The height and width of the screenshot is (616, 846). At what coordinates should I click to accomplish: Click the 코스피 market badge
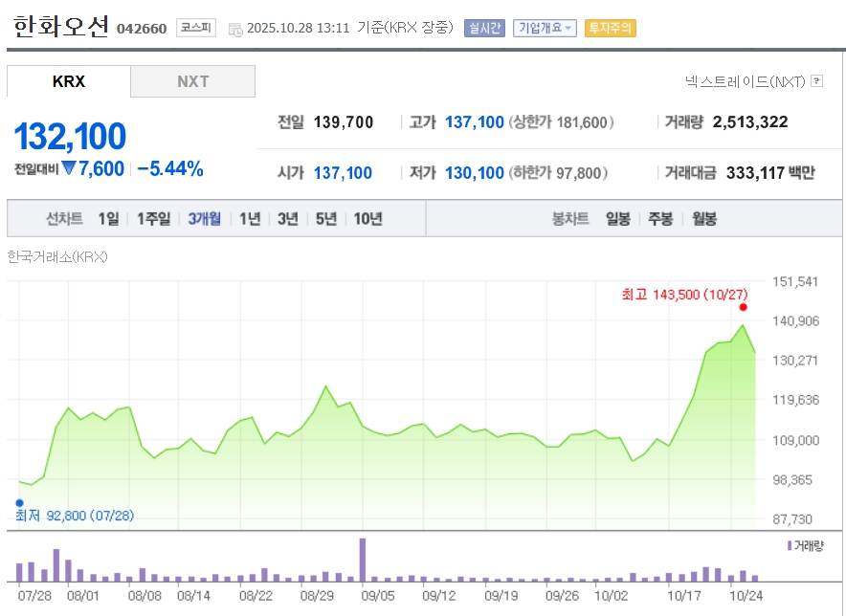tap(196, 28)
